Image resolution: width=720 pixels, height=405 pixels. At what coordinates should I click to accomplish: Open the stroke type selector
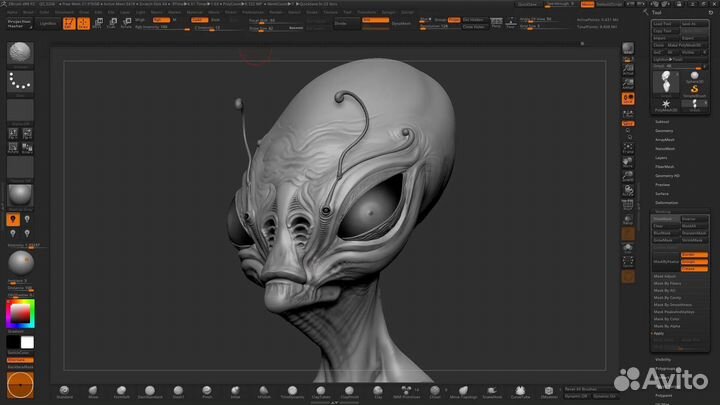click(20, 84)
